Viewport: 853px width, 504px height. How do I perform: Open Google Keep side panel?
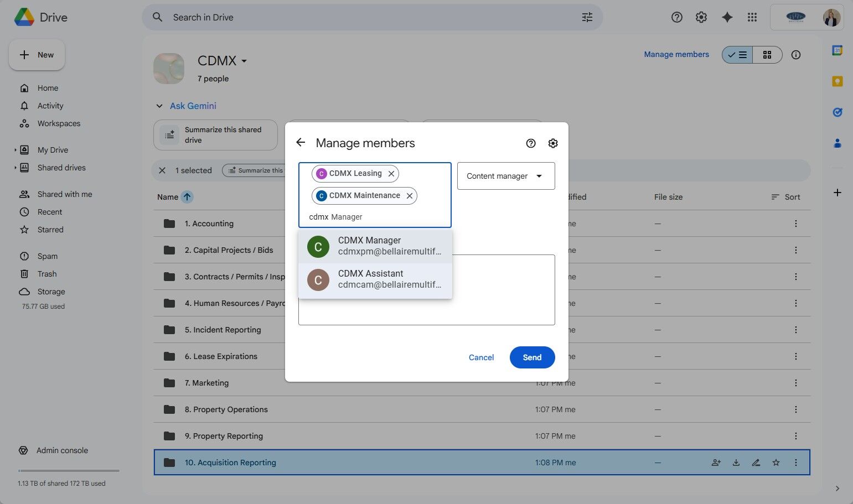[x=838, y=81]
